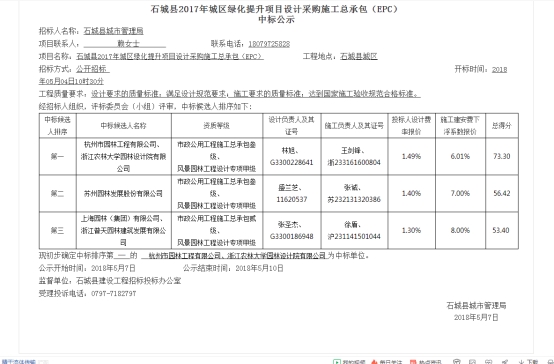This screenshot has height=364, width=554.
Task: Click the 第一 ranking cell in the table
Action: (58, 156)
